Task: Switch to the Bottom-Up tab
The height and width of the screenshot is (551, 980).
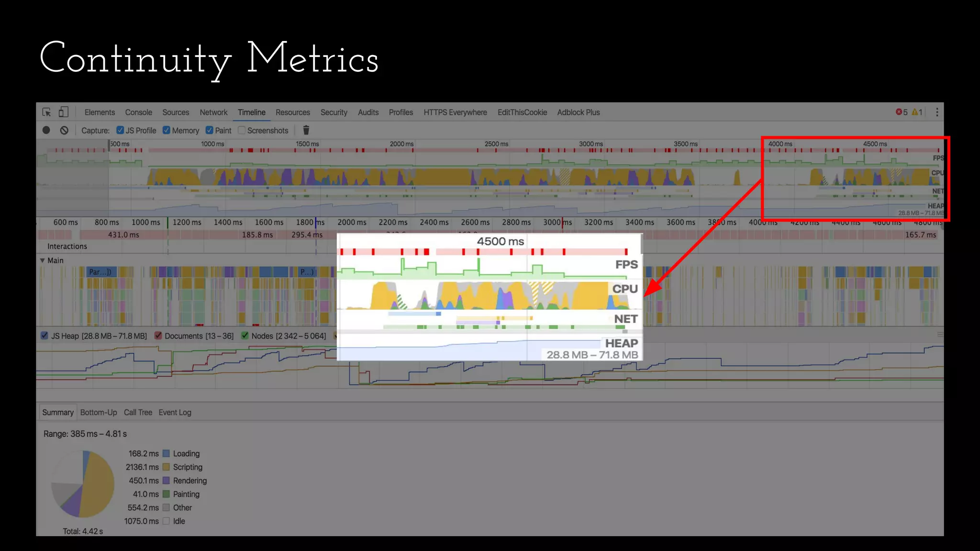Action: point(99,412)
